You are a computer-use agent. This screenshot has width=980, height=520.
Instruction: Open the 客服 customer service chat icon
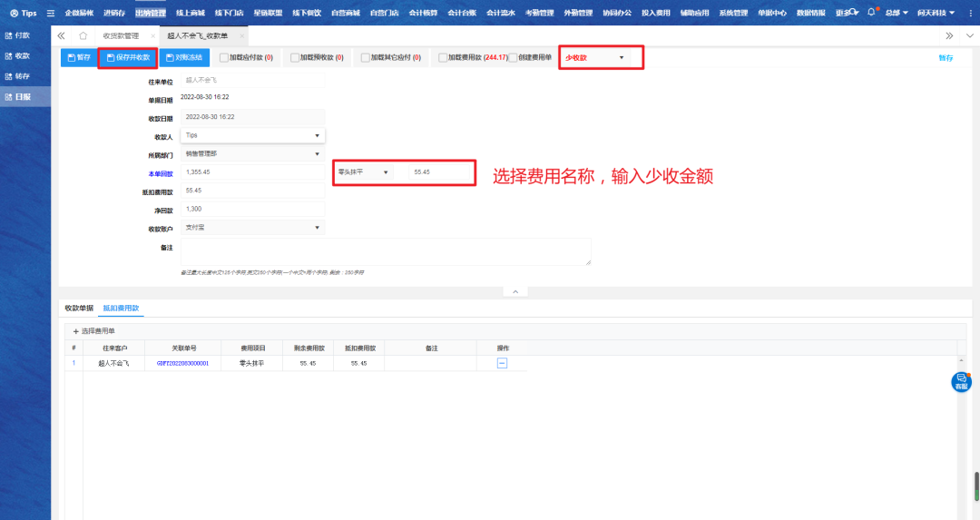pyautogui.click(x=961, y=382)
